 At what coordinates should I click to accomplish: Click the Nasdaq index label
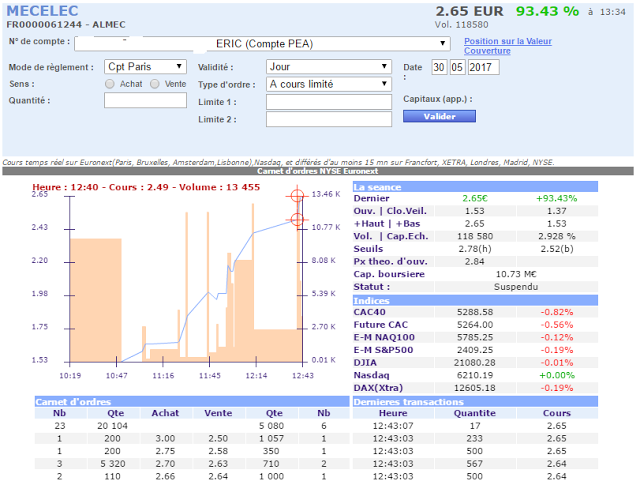pyautogui.click(x=371, y=376)
